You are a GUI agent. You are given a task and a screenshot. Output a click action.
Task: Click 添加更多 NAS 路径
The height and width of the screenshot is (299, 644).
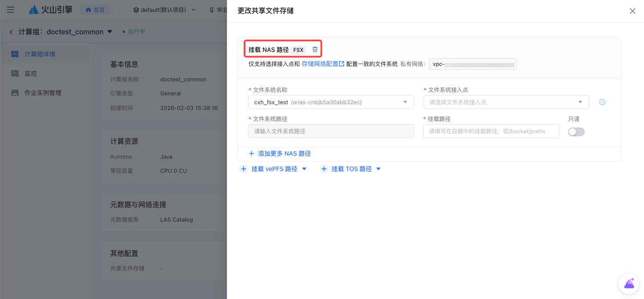pos(280,153)
